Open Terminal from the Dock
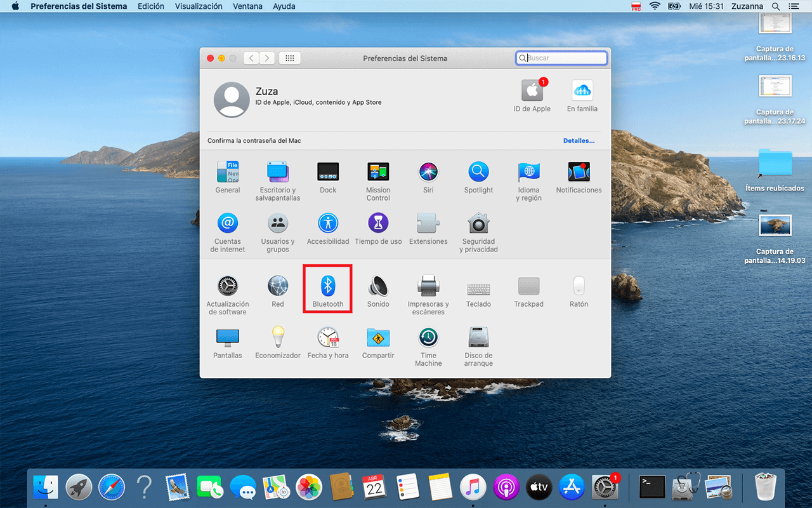 pos(652,487)
